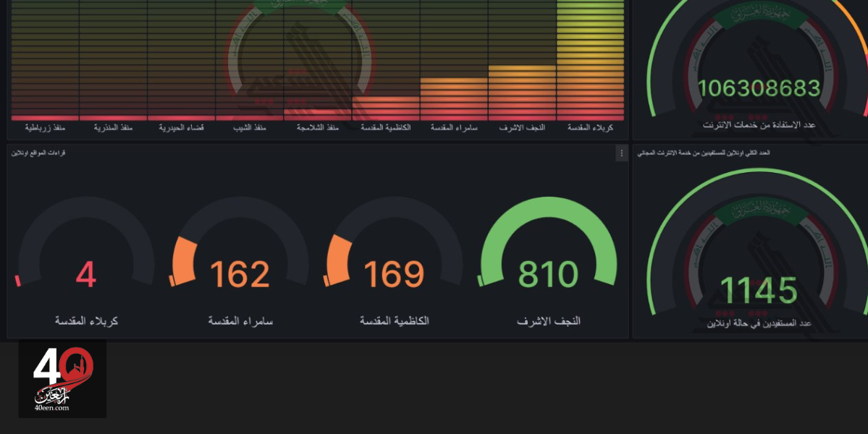This screenshot has height=434, width=868.
Task: Click the gauge value 106308683
Action: coord(759,88)
